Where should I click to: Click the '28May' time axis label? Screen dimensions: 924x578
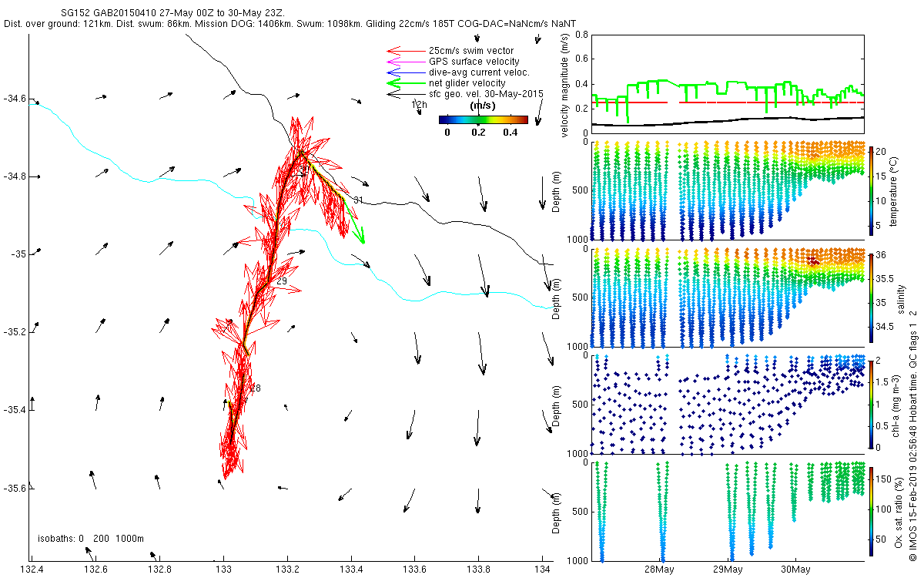661,570
